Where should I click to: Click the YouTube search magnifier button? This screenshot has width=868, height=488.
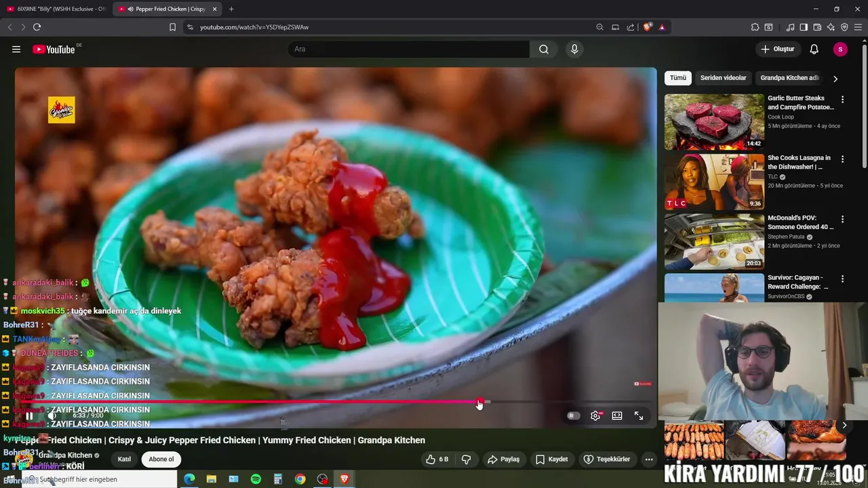tap(544, 49)
